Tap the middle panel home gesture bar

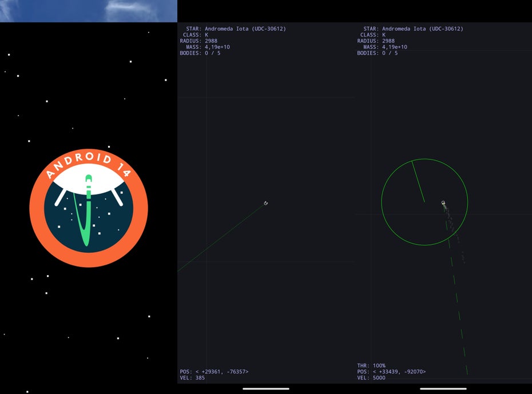tap(266, 389)
